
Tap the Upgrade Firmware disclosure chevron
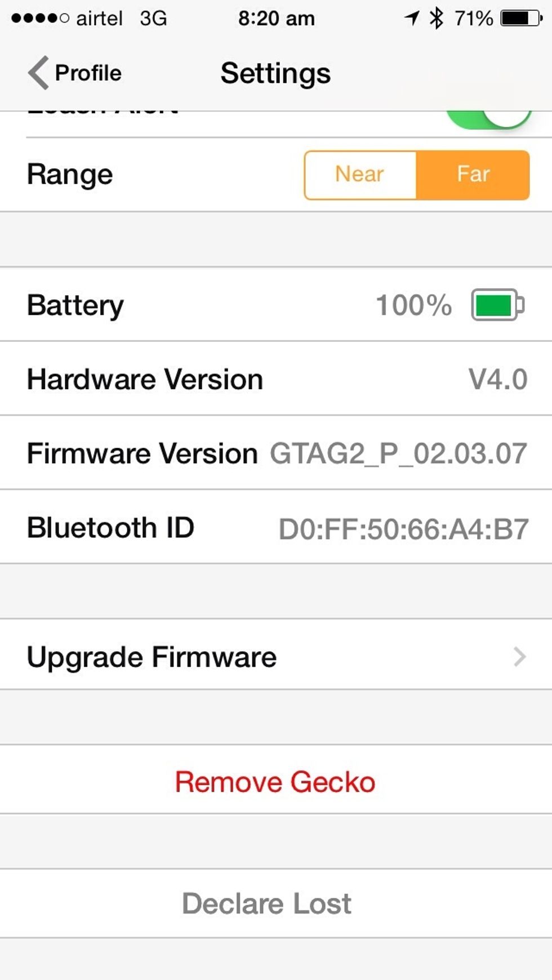coord(519,657)
